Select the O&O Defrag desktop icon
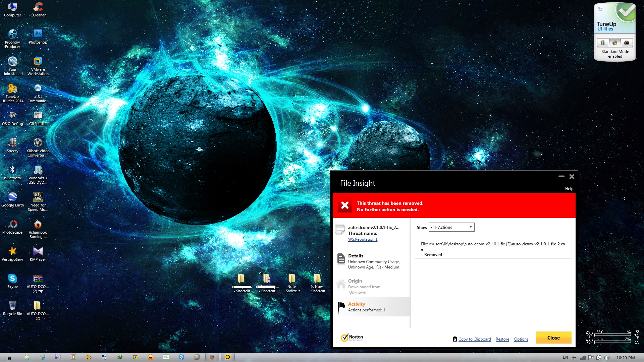This screenshot has width=644, height=362. pos(12,118)
